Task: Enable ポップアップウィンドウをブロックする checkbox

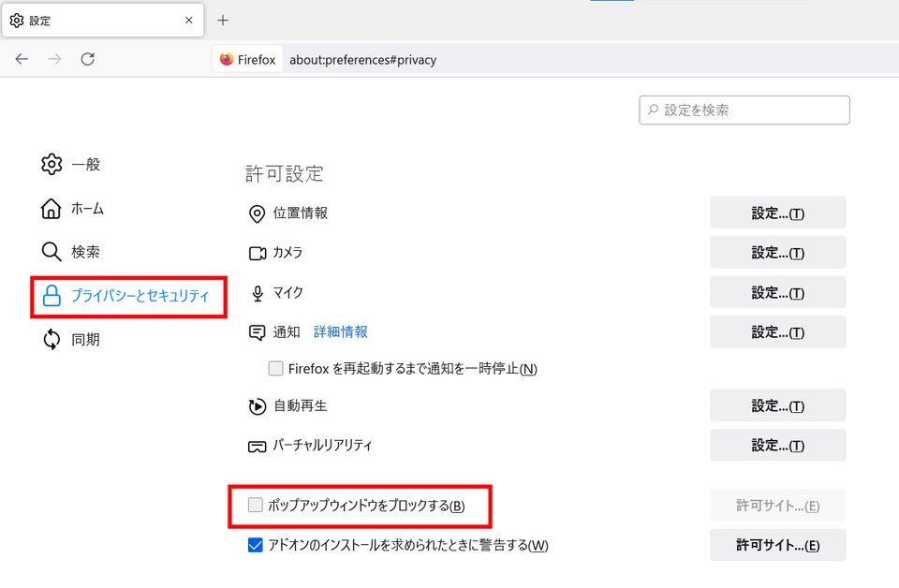Action: click(255, 505)
